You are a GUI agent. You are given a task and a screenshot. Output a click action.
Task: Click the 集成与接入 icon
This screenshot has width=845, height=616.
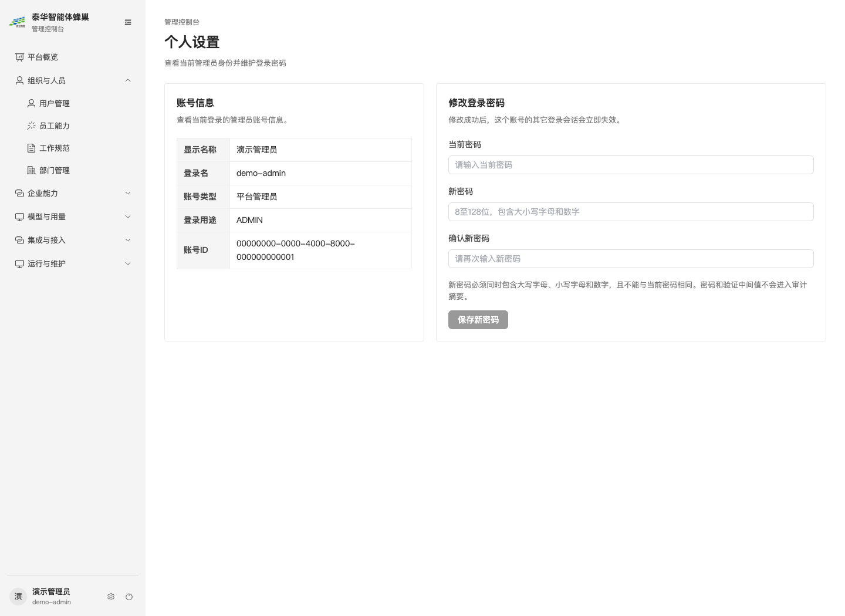pyautogui.click(x=19, y=240)
